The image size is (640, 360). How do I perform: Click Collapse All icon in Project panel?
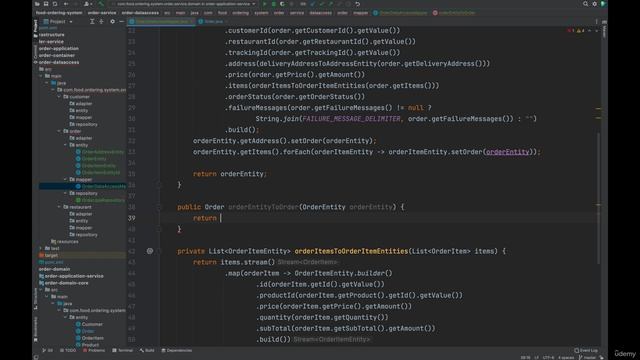[101, 21]
